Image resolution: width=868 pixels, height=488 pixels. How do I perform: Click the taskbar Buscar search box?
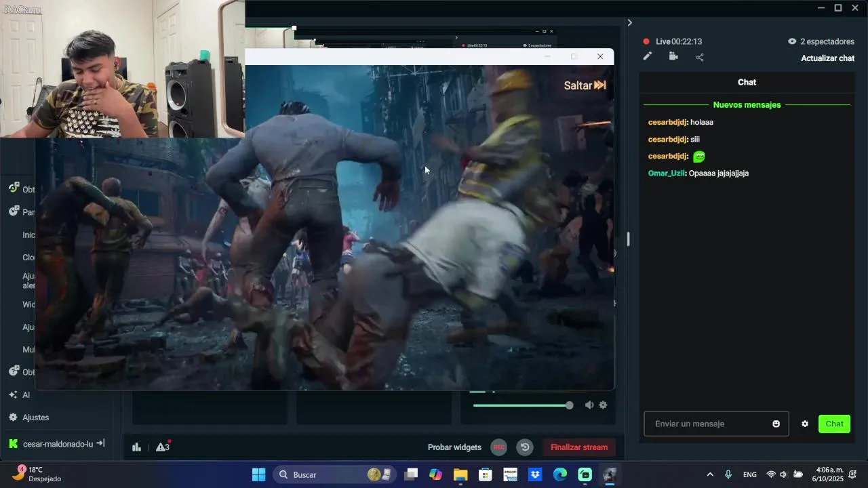[334, 474]
